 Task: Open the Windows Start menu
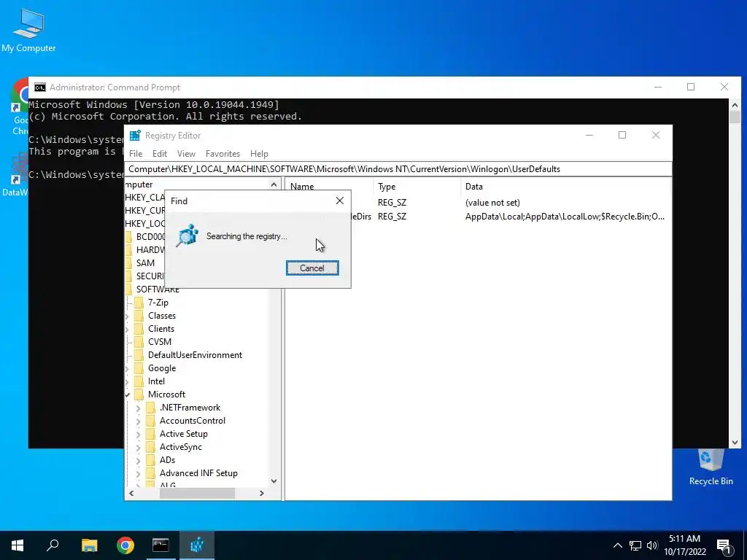pos(18,545)
